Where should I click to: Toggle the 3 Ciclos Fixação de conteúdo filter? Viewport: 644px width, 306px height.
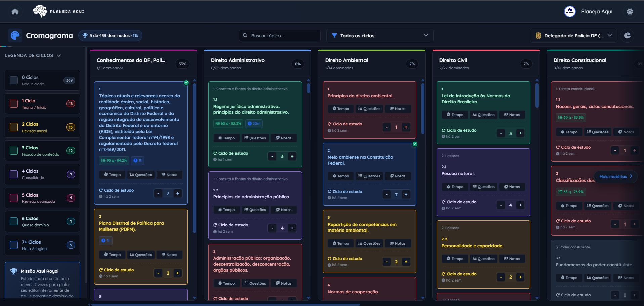42,151
